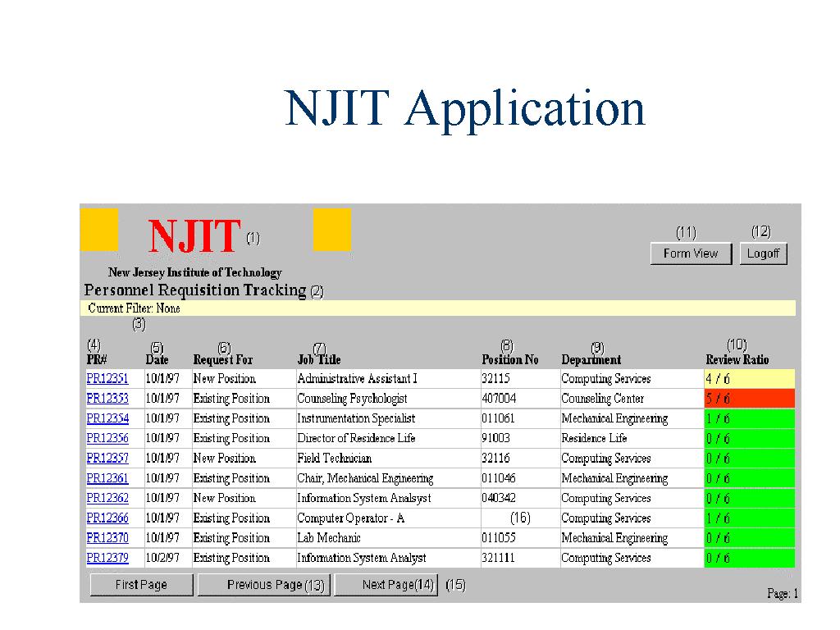
Task: Click the Form View button
Action: coord(691,253)
